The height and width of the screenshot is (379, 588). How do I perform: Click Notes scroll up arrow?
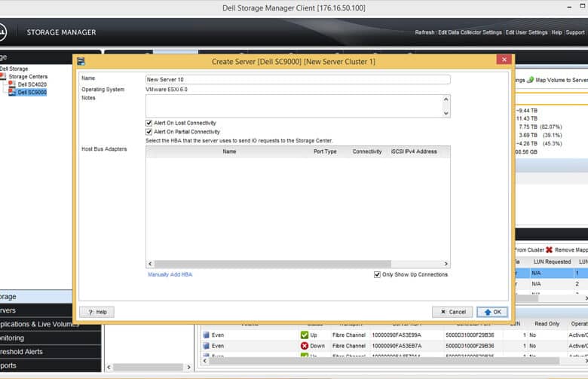(x=446, y=99)
